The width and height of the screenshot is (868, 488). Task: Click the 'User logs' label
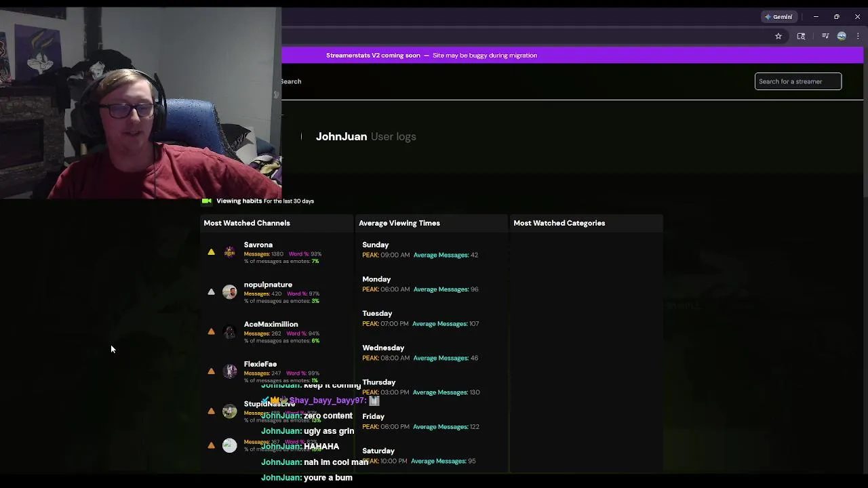point(393,136)
